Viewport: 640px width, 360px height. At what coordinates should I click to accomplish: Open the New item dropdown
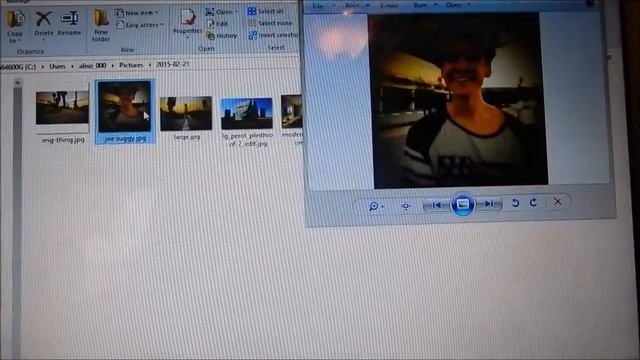point(136,13)
